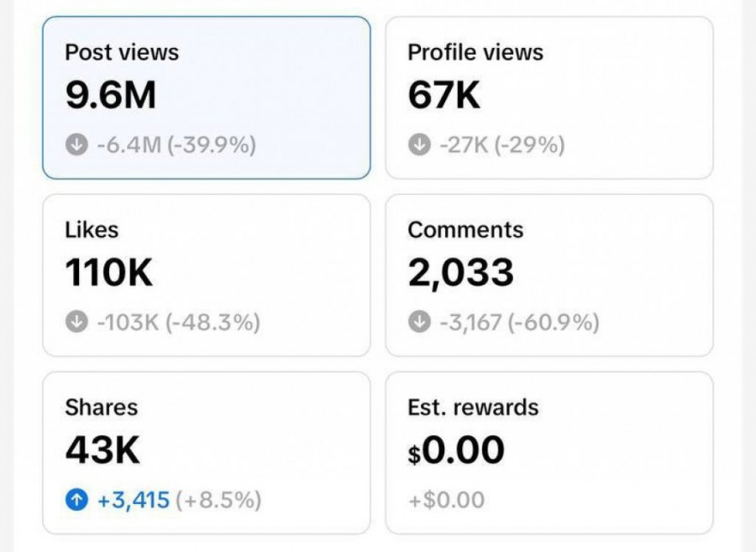This screenshot has height=552, width=756.
Task: Open the Comments metric card
Action: coord(549,275)
